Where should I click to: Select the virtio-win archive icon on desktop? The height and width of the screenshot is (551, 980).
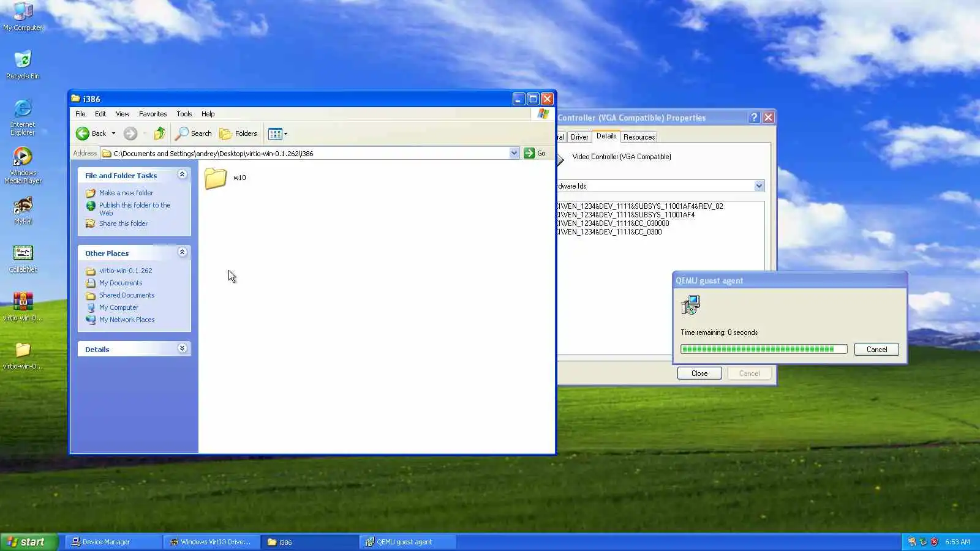pos(23,307)
